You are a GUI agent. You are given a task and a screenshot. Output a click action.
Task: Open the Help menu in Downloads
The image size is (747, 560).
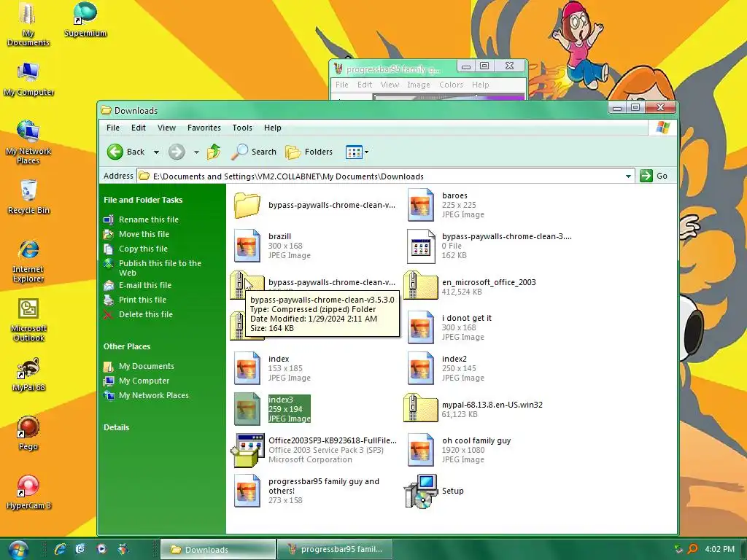click(273, 128)
